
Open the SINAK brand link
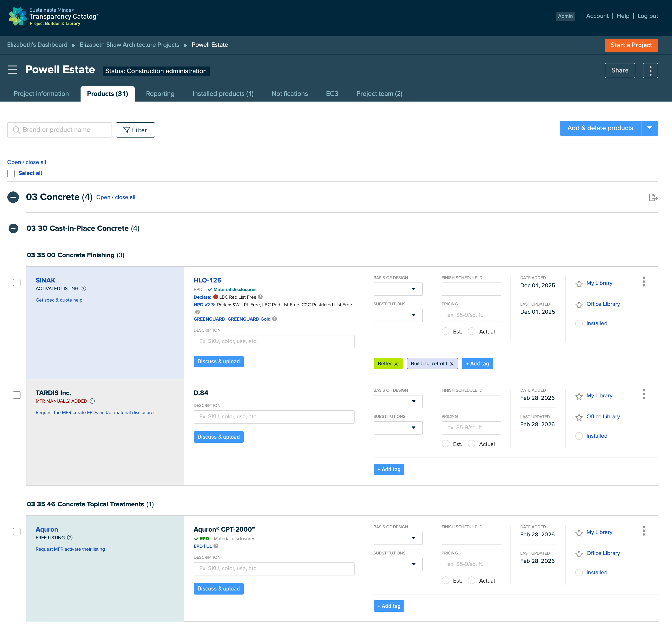click(x=45, y=280)
